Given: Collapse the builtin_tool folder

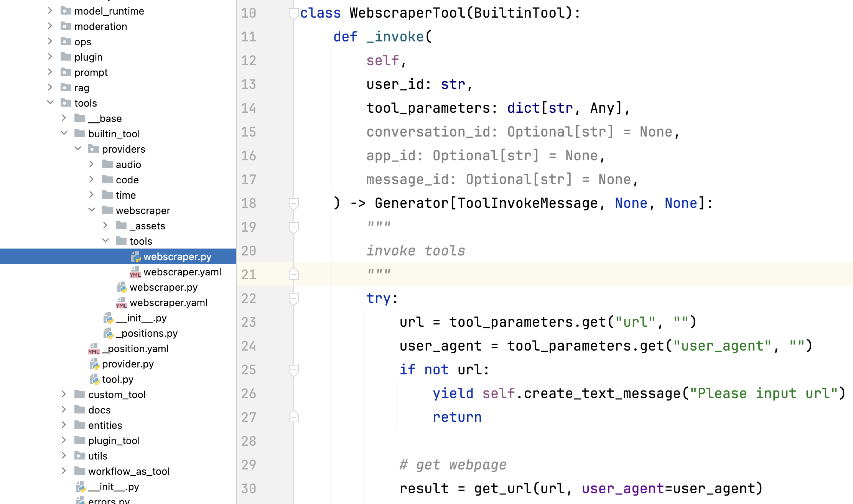Looking at the screenshot, I should [64, 133].
